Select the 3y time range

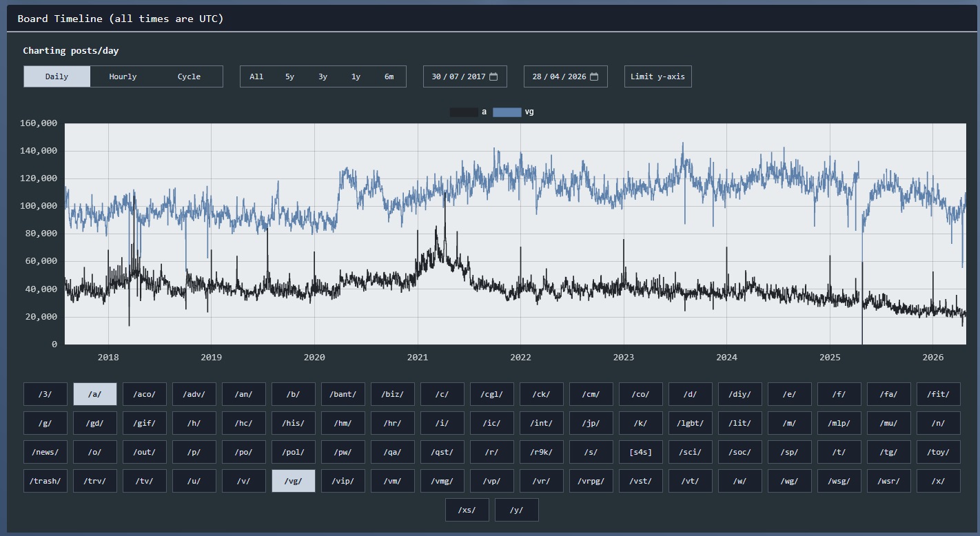(323, 76)
